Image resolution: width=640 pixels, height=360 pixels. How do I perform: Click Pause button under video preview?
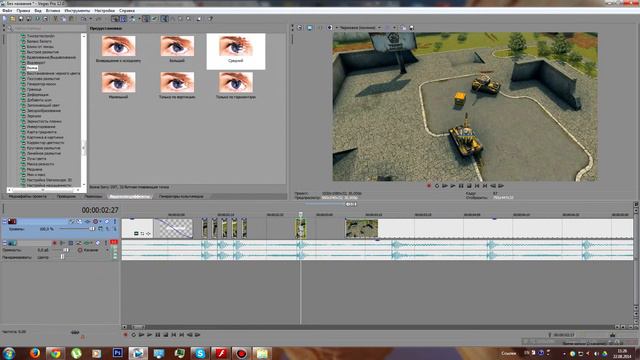(461, 186)
